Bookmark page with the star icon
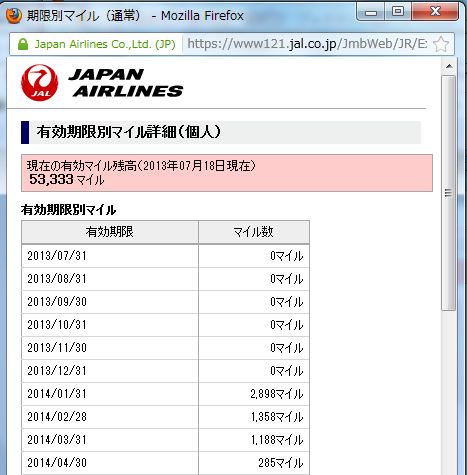 (x=441, y=44)
